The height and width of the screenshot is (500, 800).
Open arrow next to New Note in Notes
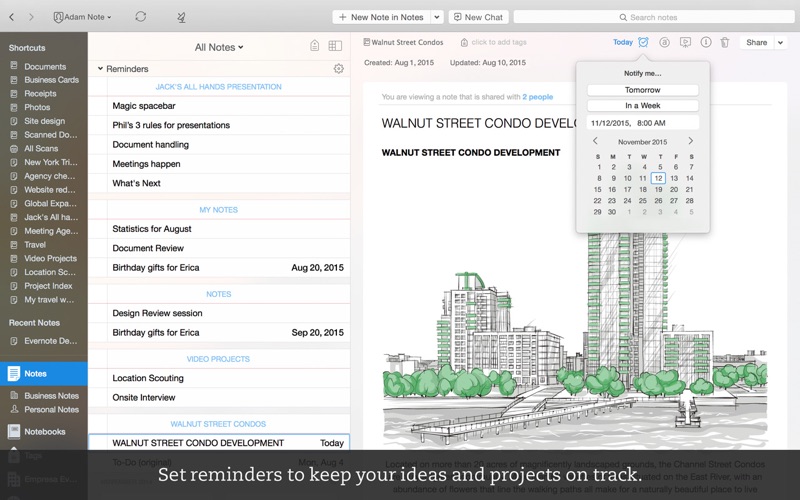coord(436,17)
